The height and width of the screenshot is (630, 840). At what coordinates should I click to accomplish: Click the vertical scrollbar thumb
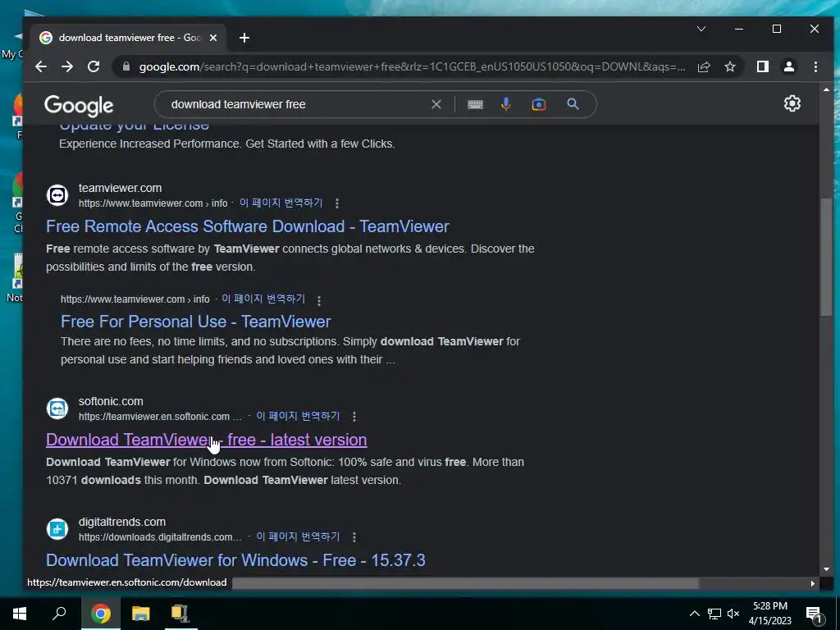pyautogui.click(x=827, y=258)
